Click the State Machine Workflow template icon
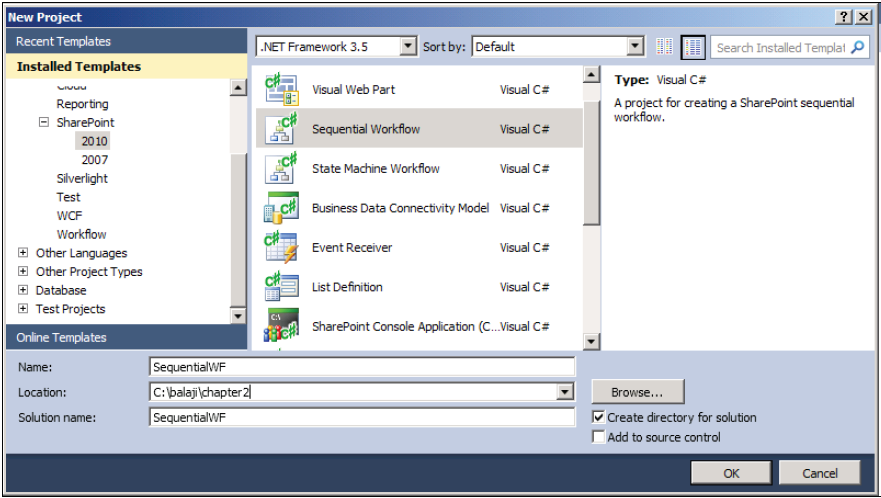This screenshot has height=498, width=881. point(281,168)
